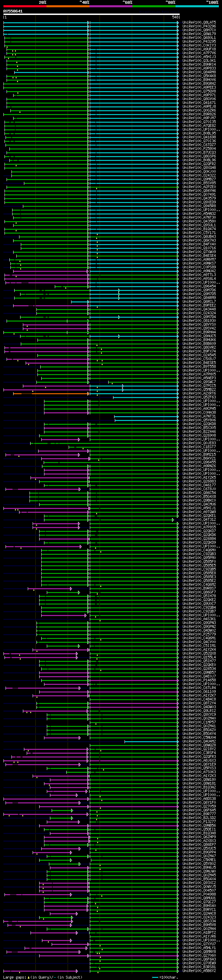Click label UniRef100_Q75QV8
The height and width of the screenshot is (980, 222).
click(199, 91)
